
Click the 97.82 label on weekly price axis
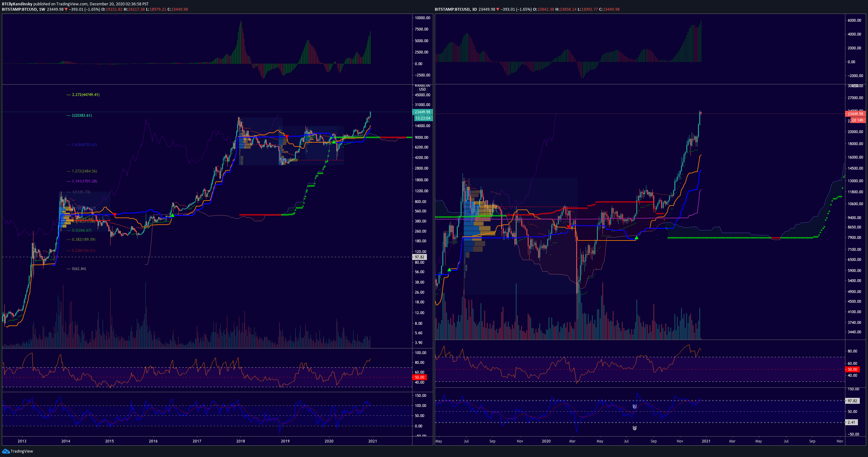(419, 257)
